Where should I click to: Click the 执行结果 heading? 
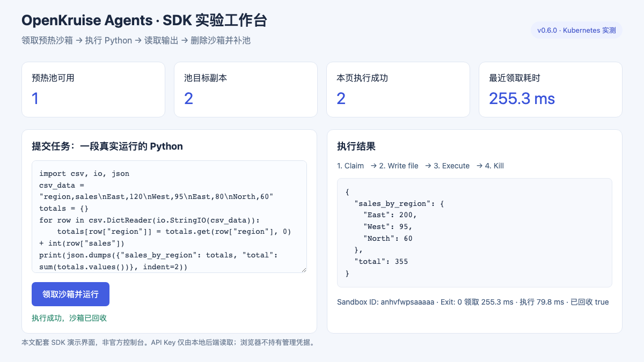(356, 146)
